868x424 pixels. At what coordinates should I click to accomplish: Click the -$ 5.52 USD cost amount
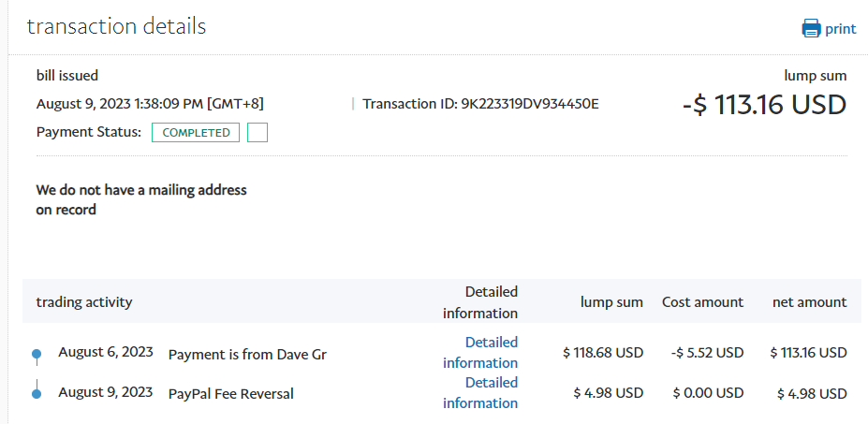click(708, 353)
